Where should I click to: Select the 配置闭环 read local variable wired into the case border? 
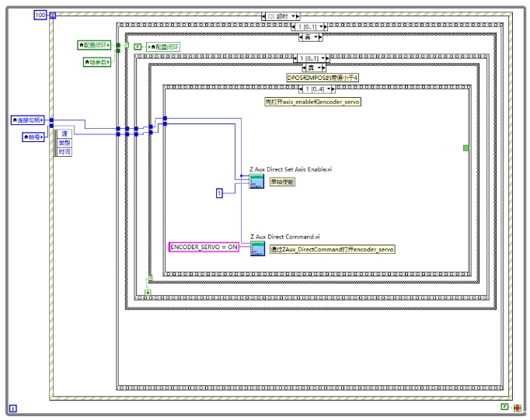(94, 45)
